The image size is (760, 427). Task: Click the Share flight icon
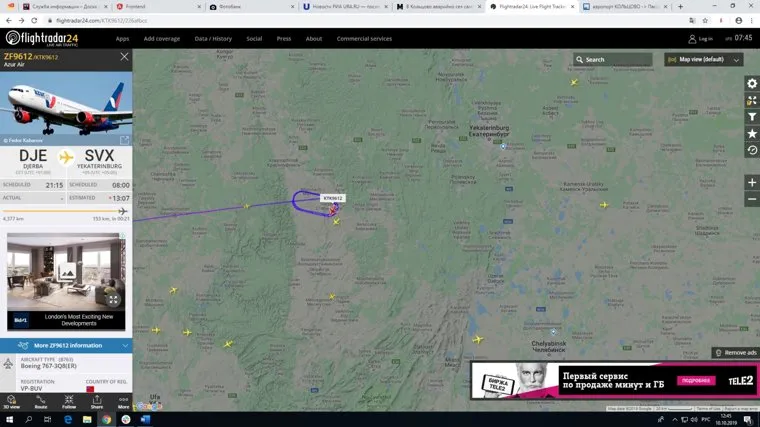[97, 401]
